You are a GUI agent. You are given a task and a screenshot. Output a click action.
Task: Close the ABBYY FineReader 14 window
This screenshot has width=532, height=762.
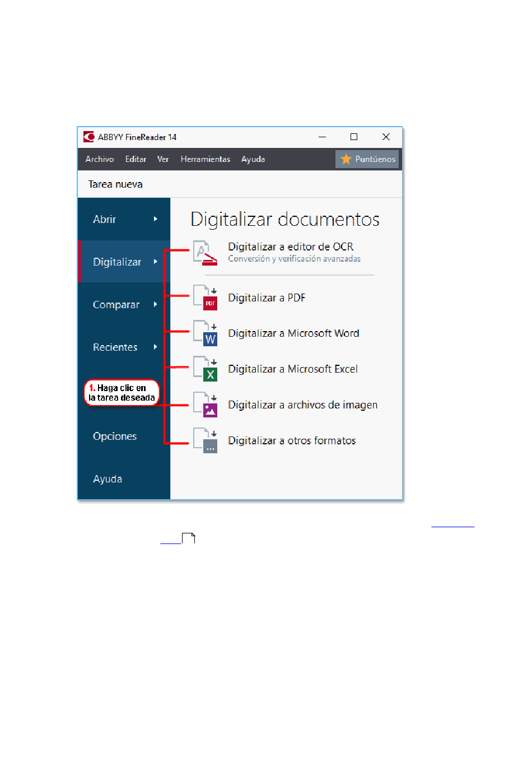[x=386, y=137]
